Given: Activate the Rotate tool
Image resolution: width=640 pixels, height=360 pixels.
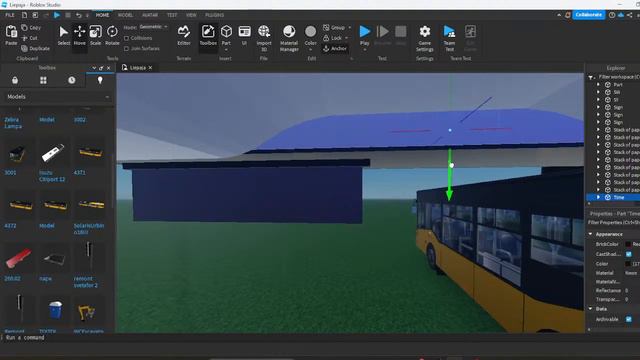Looking at the screenshot, I should 112,36.
